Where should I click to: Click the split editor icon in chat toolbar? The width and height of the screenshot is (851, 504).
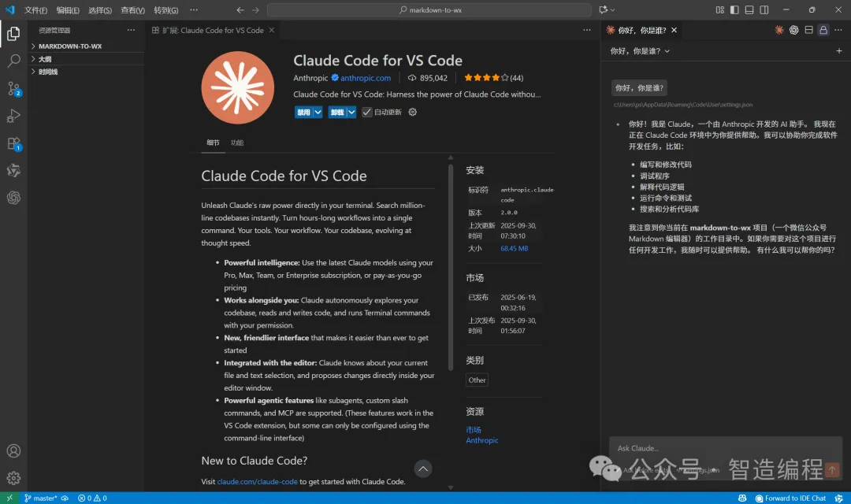808,30
